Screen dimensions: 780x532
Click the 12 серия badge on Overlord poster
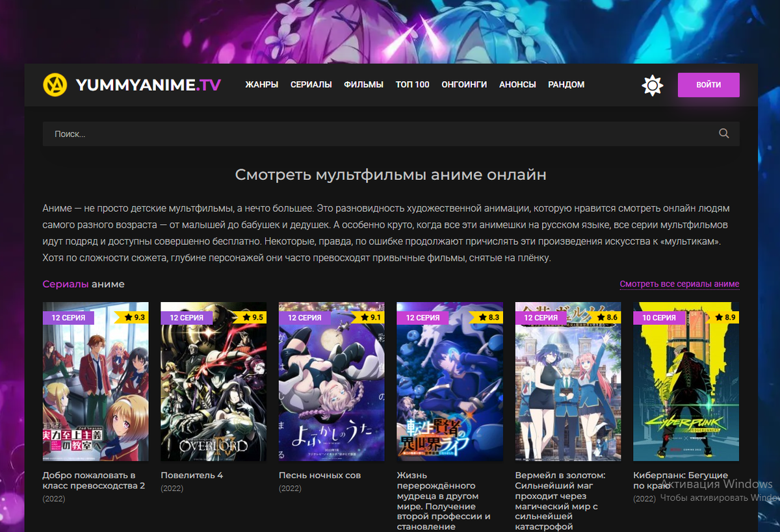(x=187, y=318)
